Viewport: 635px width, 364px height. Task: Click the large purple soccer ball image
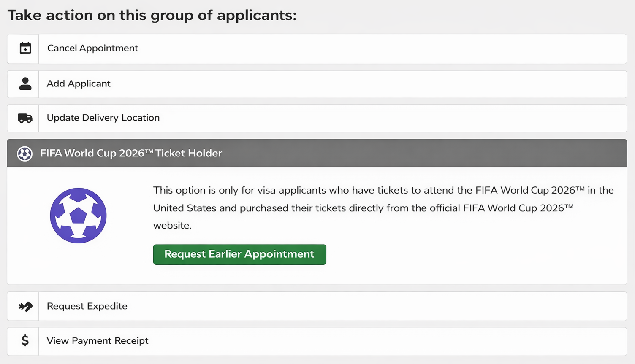78,216
